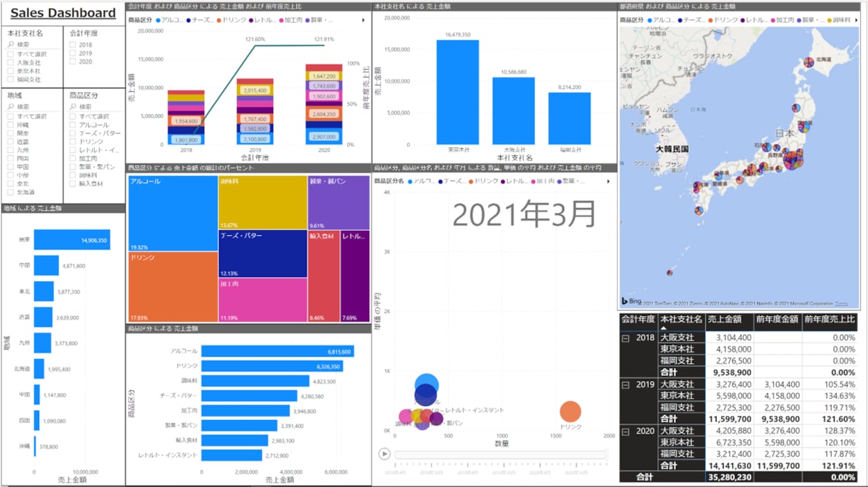Click scatter chart legend right arrow
The height and width of the screenshot is (487, 868).
(608, 182)
